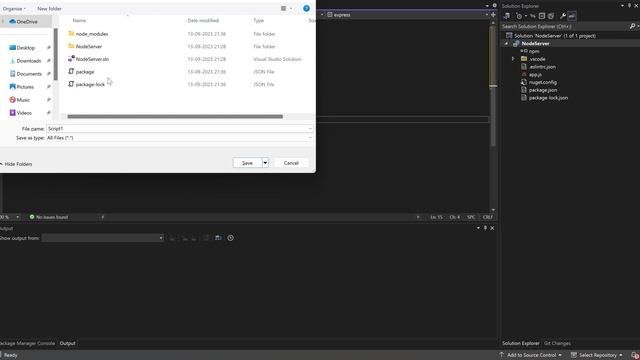Go to Documents in navigation pane
640x360 pixels.
(29, 74)
